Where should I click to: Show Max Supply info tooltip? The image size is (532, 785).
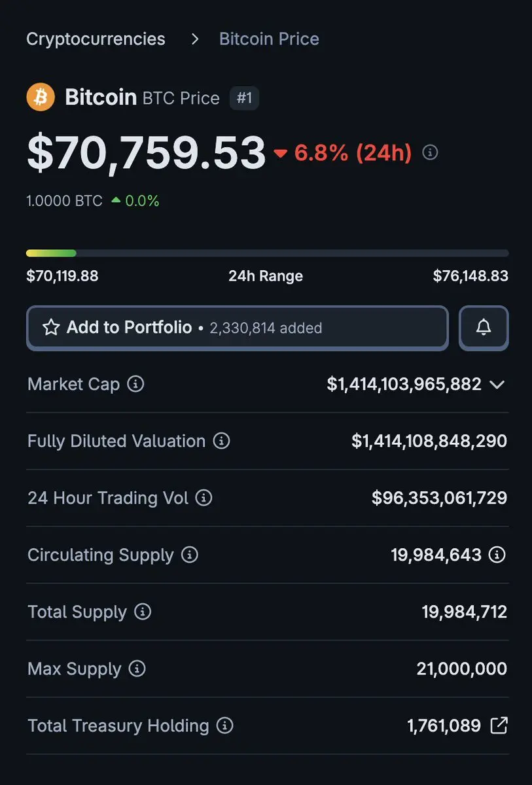pyautogui.click(x=137, y=669)
